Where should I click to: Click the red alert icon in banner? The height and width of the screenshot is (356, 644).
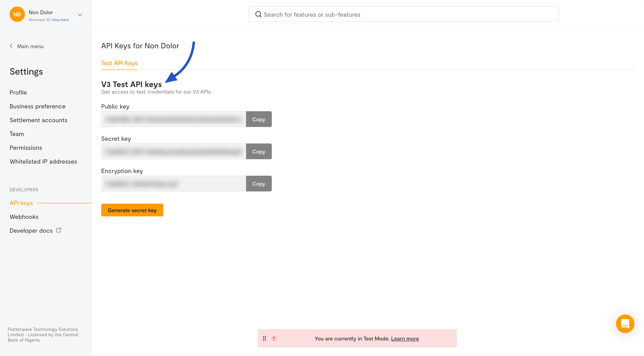(x=274, y=338)
